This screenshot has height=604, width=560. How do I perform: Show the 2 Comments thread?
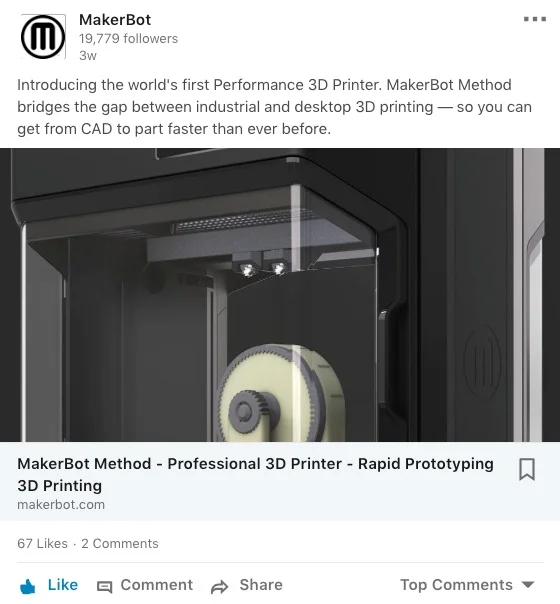[x=120, y=544]
